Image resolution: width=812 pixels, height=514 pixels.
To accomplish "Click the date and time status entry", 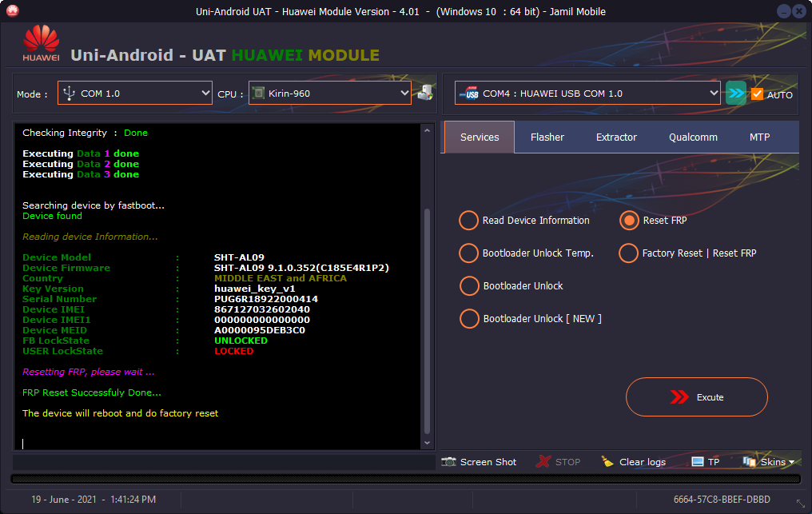I will [94, 500].
